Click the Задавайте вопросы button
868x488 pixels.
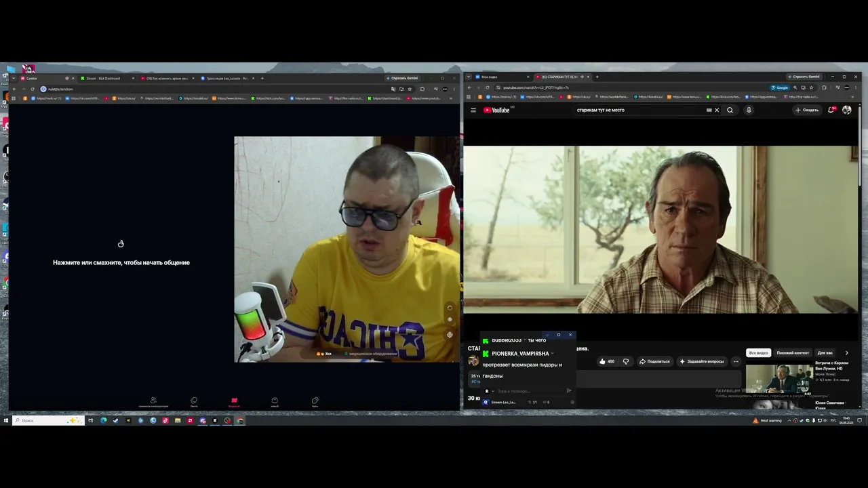[x=702, y=361]
